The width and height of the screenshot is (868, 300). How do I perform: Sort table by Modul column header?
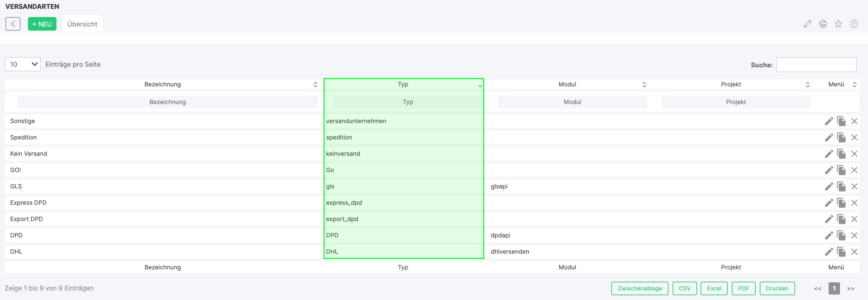tap(567, 84)
